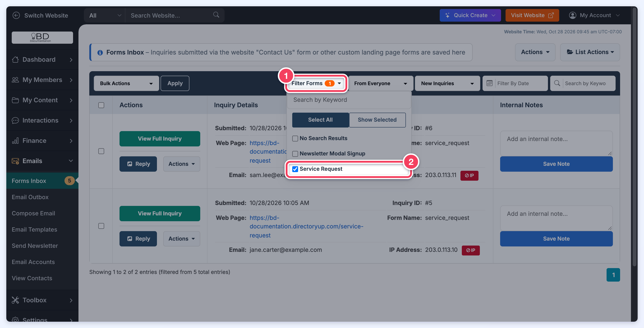Screen dimensions: 644x328
Task: Open the New Inquiries dropdown
Action: coord(448,83)
